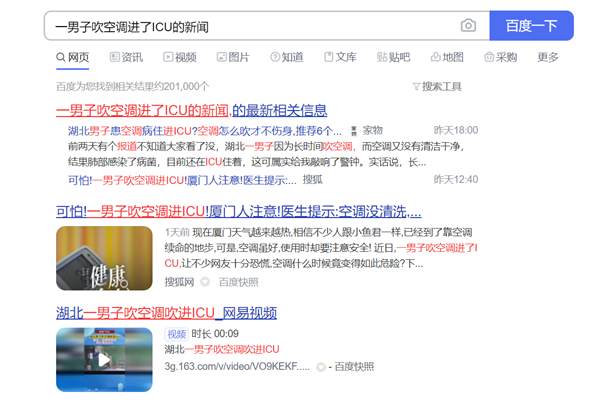Click the 健康 result thumbnail image
612x402 pixels.
coord(104,258)
